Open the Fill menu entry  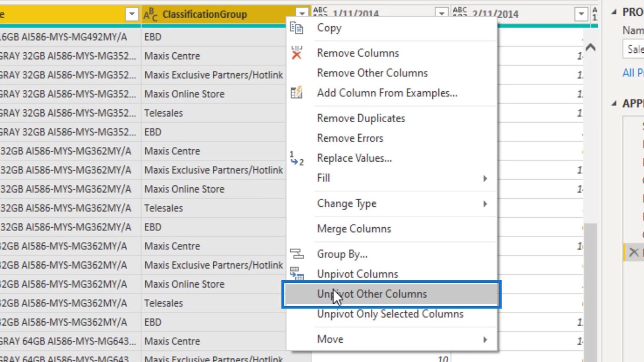[x=392, y=178]
